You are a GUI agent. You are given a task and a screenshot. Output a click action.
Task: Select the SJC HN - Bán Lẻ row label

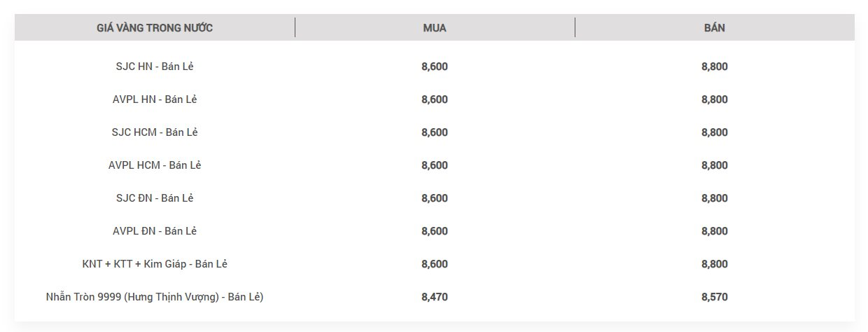coord(155,67)
